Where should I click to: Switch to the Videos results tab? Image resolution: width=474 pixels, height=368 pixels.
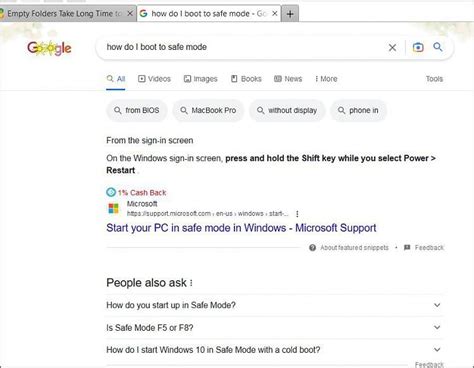(154, 79)
